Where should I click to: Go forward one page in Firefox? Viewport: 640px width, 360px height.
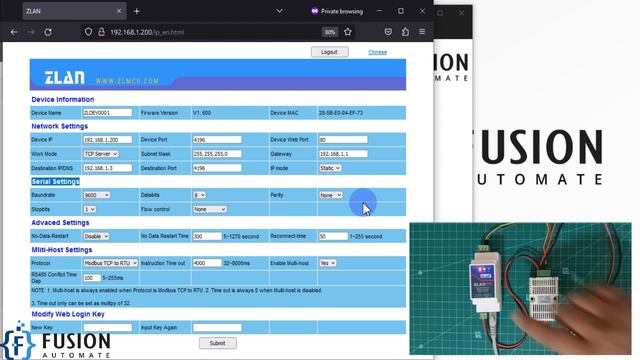click(x=31, y=32)
